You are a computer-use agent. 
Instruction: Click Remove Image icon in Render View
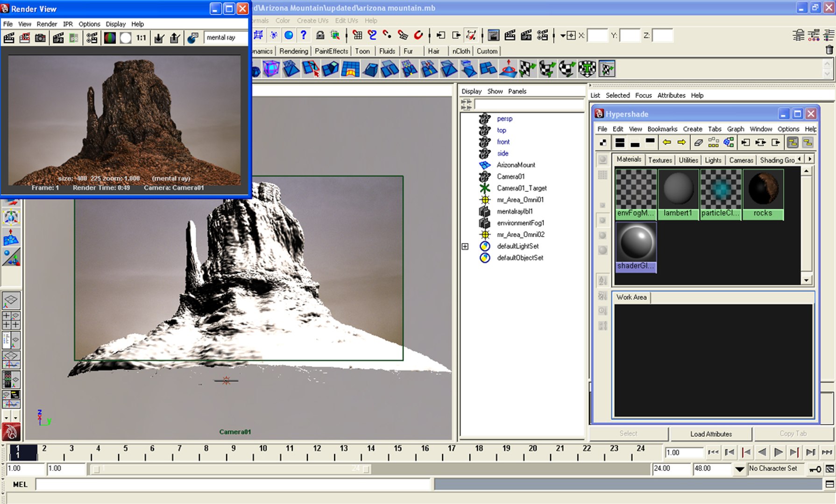[175, 38]
